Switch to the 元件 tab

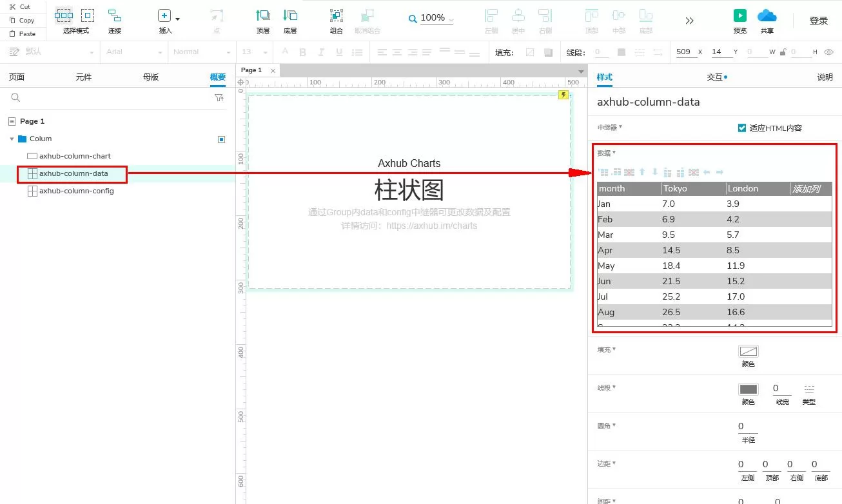click(84, 77)
